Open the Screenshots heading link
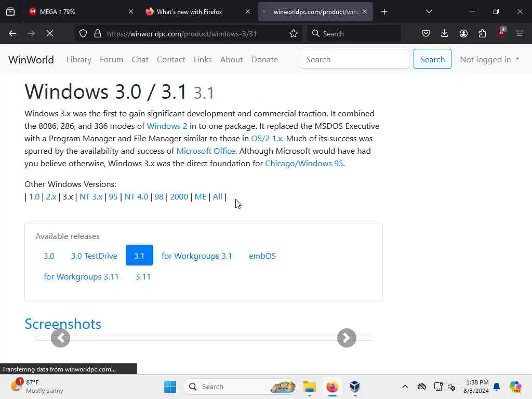Viewport: 532px width, 399px height. point(63,324)
